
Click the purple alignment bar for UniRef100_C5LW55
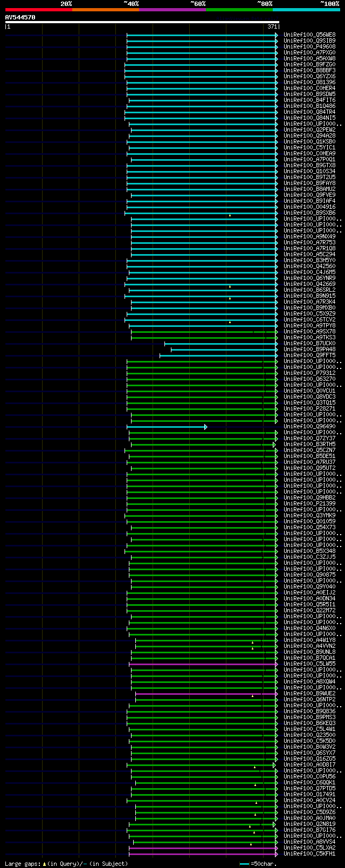click(x=203, y=664)
